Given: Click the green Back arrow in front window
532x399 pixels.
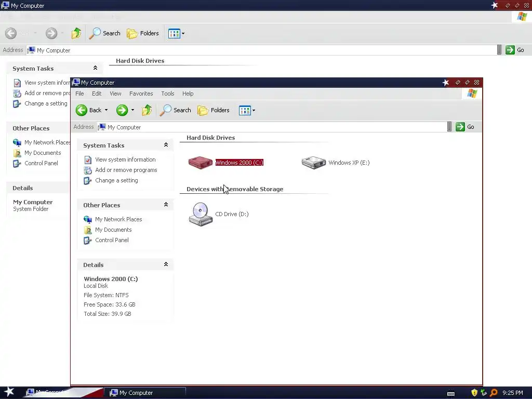Looking at the screenshot, I should [82, 110].
